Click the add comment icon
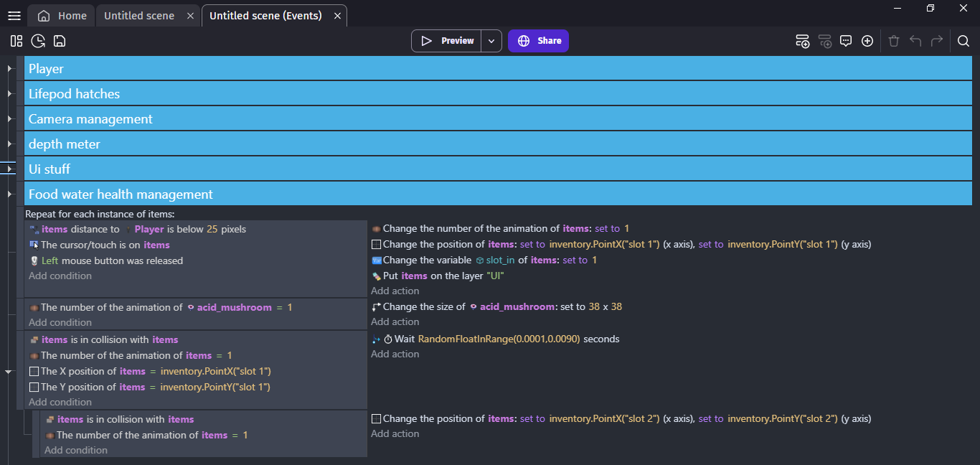Screen dimensions: 980x465 tap(846, 41)
